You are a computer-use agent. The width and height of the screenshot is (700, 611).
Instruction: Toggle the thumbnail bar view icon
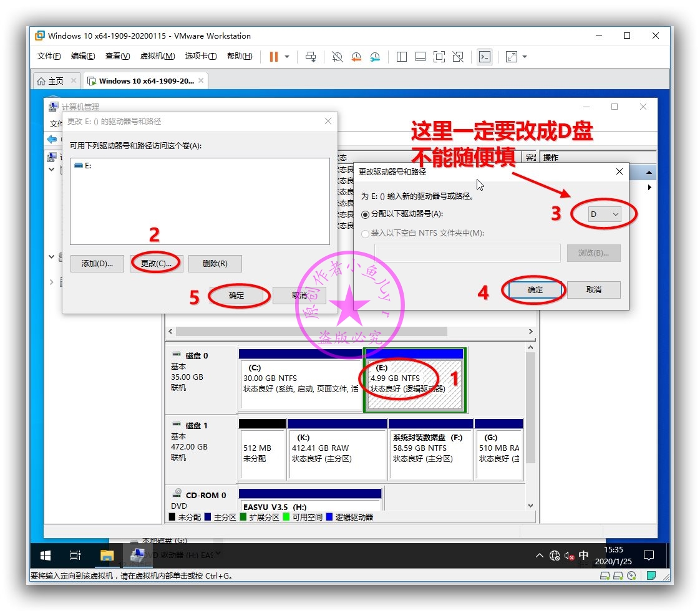pos(420,57)
